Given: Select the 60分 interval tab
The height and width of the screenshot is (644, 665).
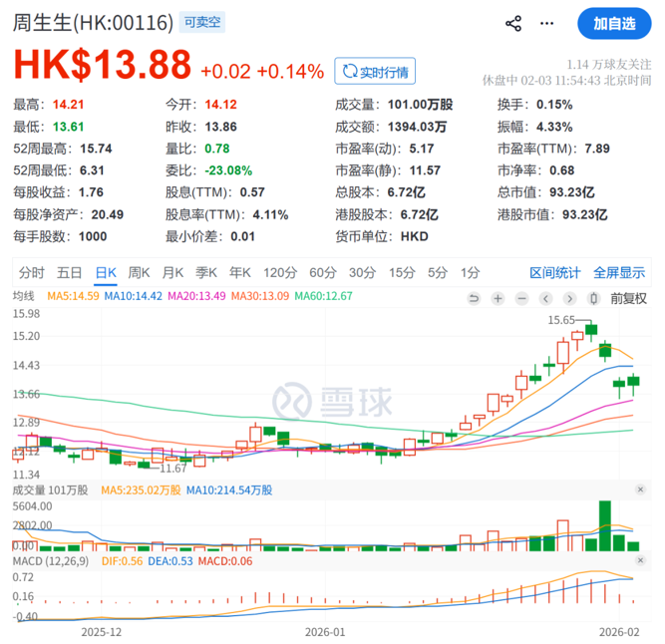Looking at the screenshot, I should 322,272.
